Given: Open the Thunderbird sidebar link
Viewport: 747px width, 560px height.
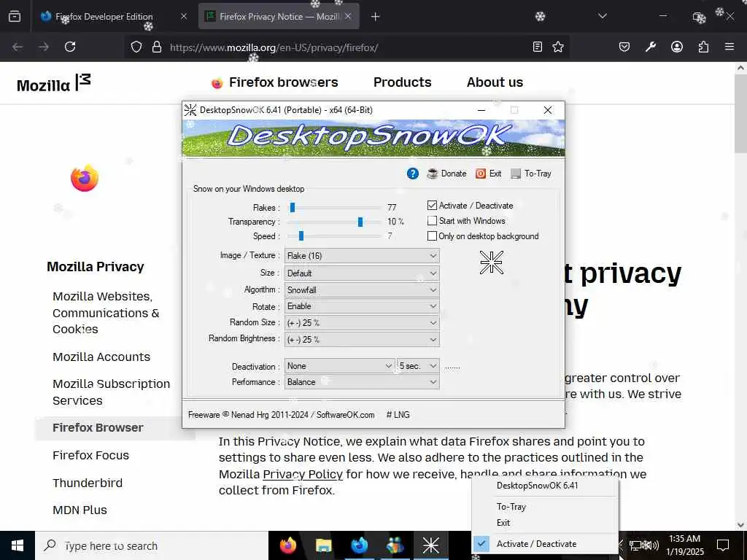Looking at the screenshot, I should click(x=88, y=483).
